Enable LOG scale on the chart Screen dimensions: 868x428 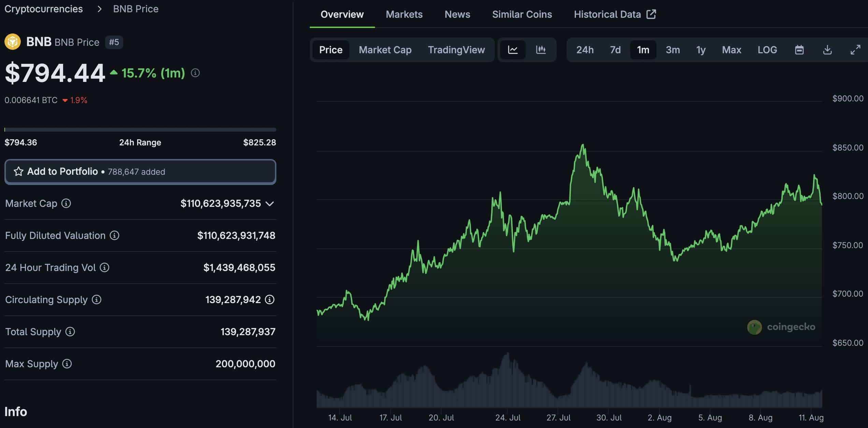(767, 50)
